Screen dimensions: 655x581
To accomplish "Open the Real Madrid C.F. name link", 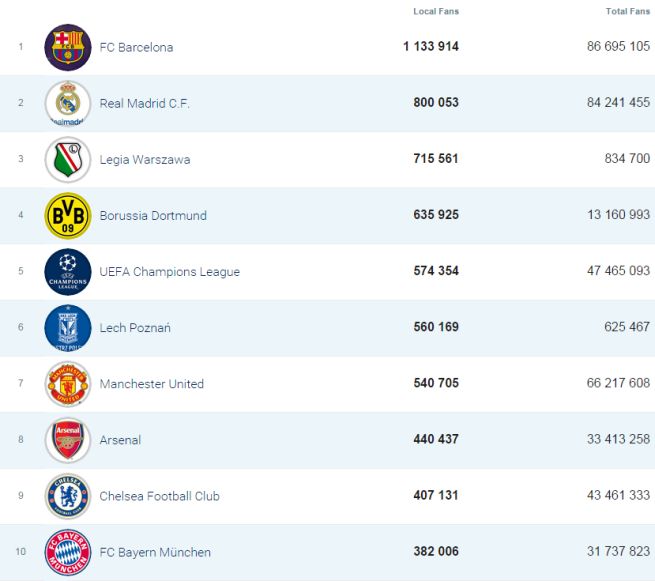I will point(144,103).
